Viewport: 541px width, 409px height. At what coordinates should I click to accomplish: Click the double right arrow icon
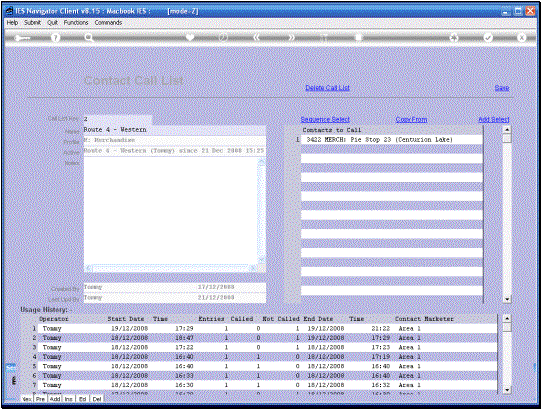(x=292, y=38)
